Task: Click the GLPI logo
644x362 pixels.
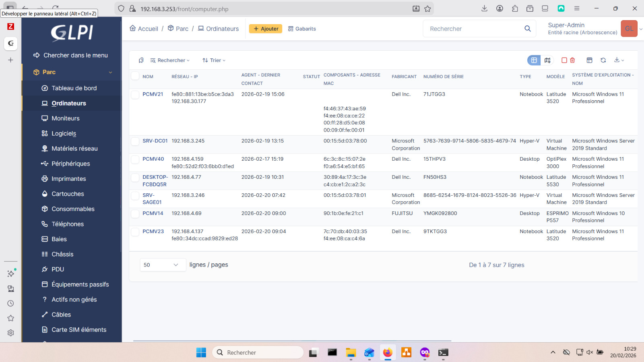Action: click(72, 33)
